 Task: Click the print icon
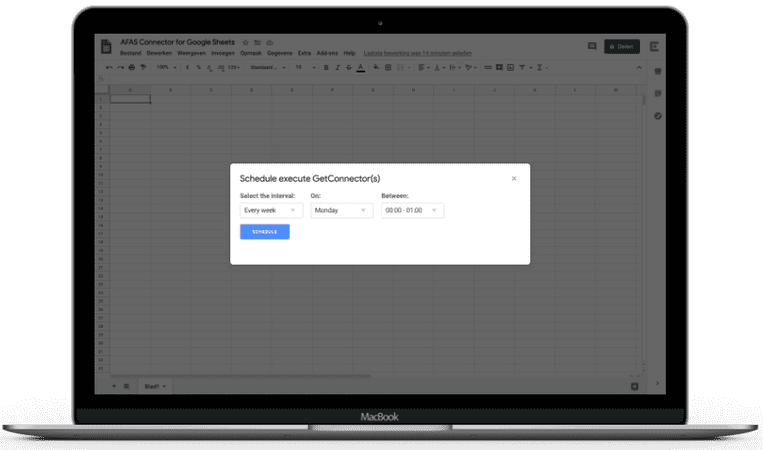131,68
